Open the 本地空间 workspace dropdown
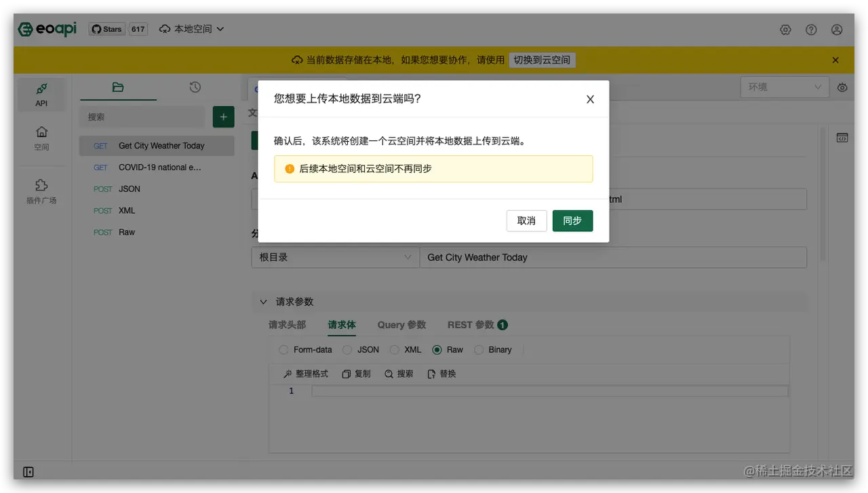This screenshot has height=493, width=868. (192, 29)
